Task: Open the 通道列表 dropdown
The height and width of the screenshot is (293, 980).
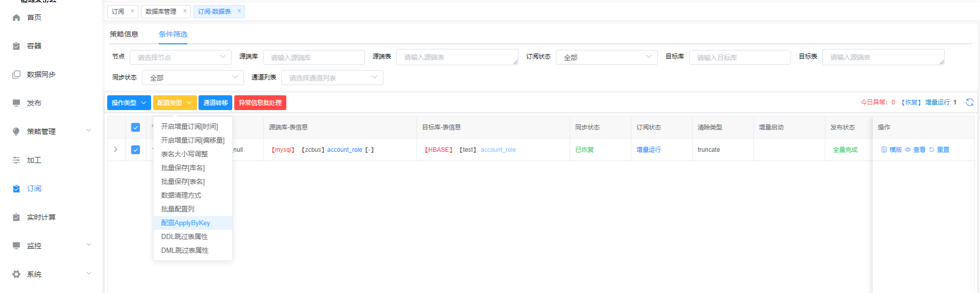Action: (x=332, y=78)
